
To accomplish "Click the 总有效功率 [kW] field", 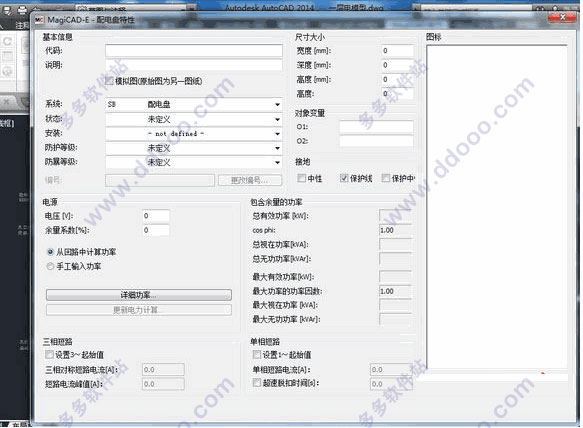I will [x=396, y=216].
